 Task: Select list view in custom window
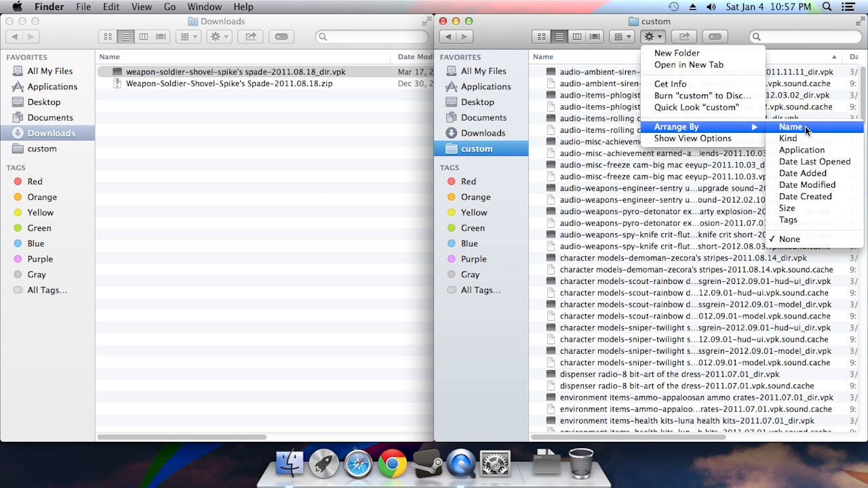[x=559, y=37]
